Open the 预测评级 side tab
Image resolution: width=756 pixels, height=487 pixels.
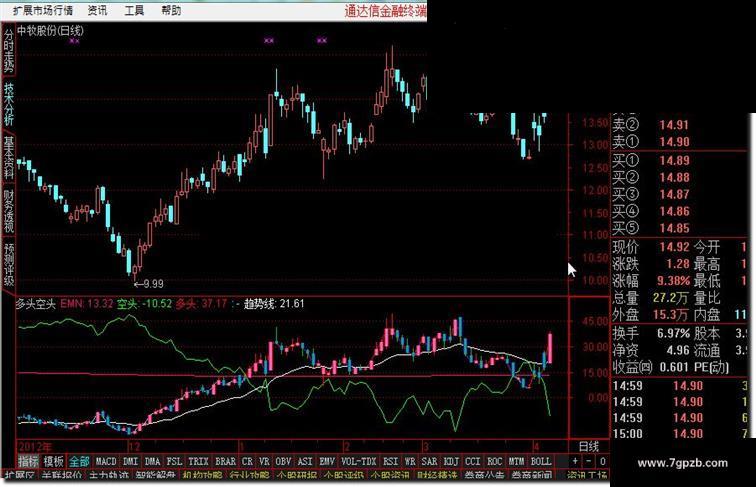coord(9,265)
